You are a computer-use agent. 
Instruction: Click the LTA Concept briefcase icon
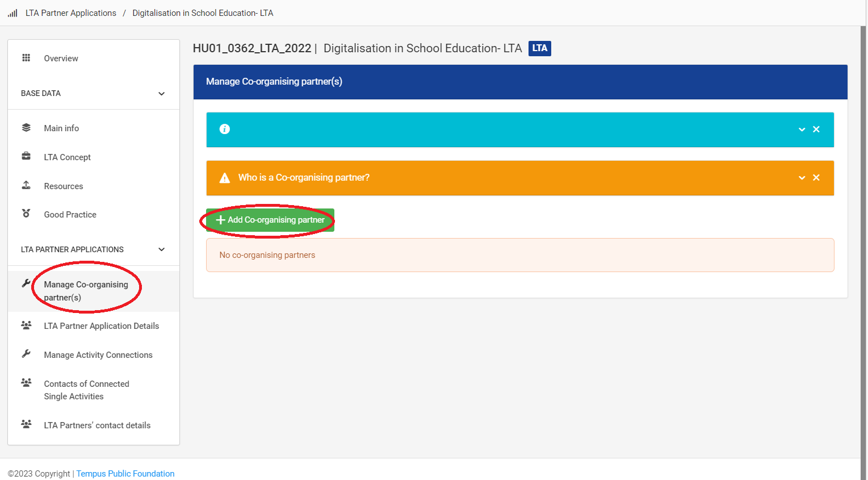[x=26, y=156]
